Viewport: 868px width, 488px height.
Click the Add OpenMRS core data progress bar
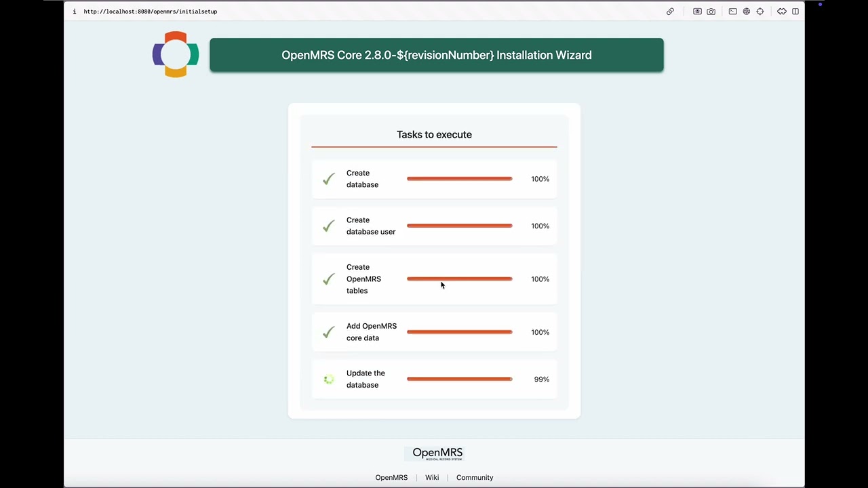coord(460,332)
